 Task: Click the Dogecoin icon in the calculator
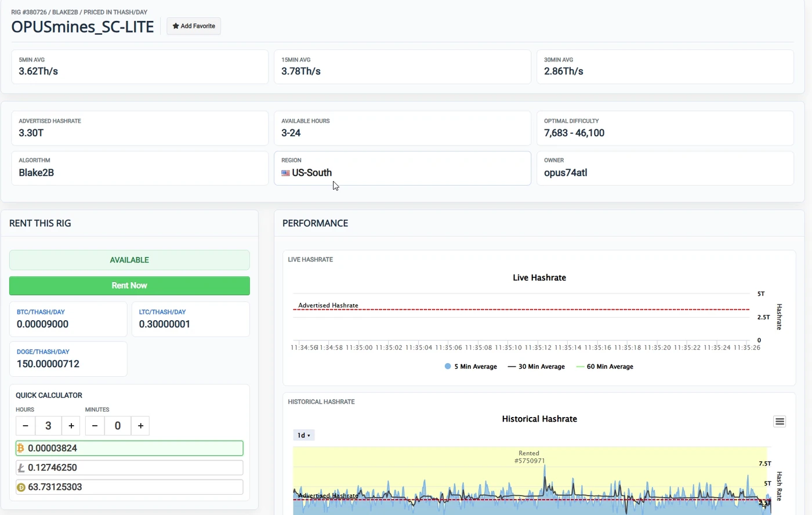[x=21, y=487]
